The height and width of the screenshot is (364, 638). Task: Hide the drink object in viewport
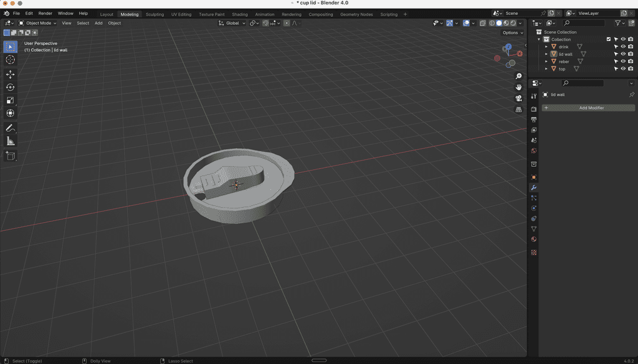623,47
